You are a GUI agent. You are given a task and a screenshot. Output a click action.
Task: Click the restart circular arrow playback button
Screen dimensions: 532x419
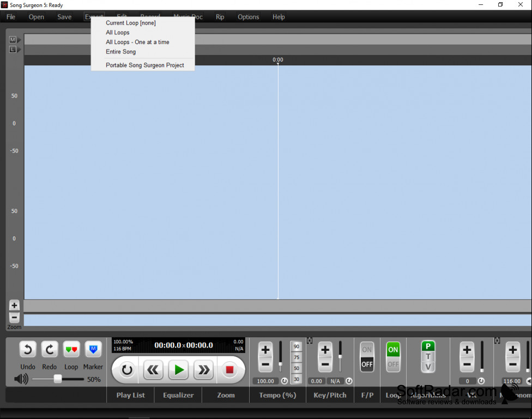[x=127, y=369]
